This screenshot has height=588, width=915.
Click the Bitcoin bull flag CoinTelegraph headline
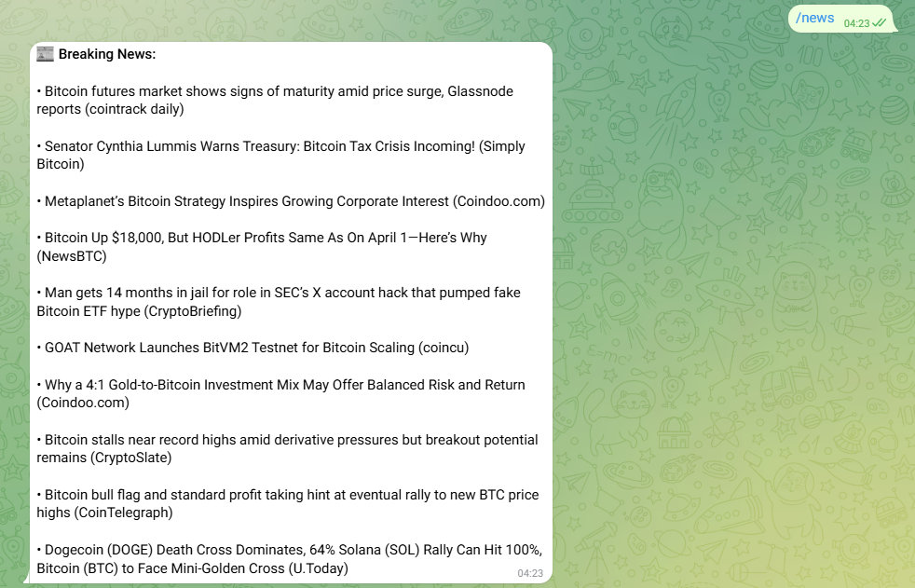pyautogui.click(x=288, y=503)
